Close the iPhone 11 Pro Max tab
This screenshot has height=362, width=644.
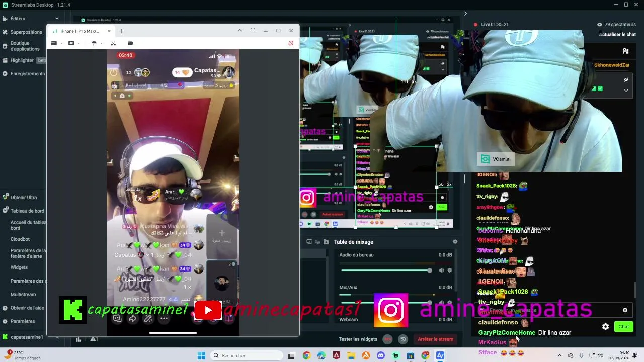point(109,31)
